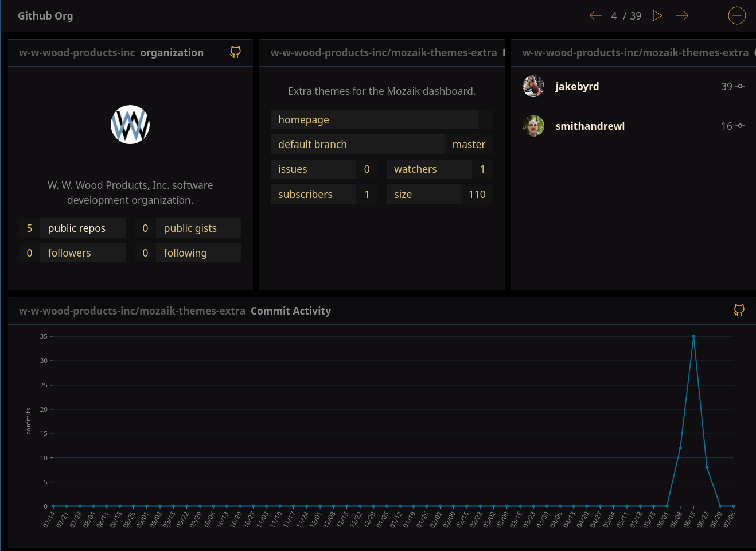Select contributor name jakebyrd
The height and width of the screenshot is (551, 756).
577,86
